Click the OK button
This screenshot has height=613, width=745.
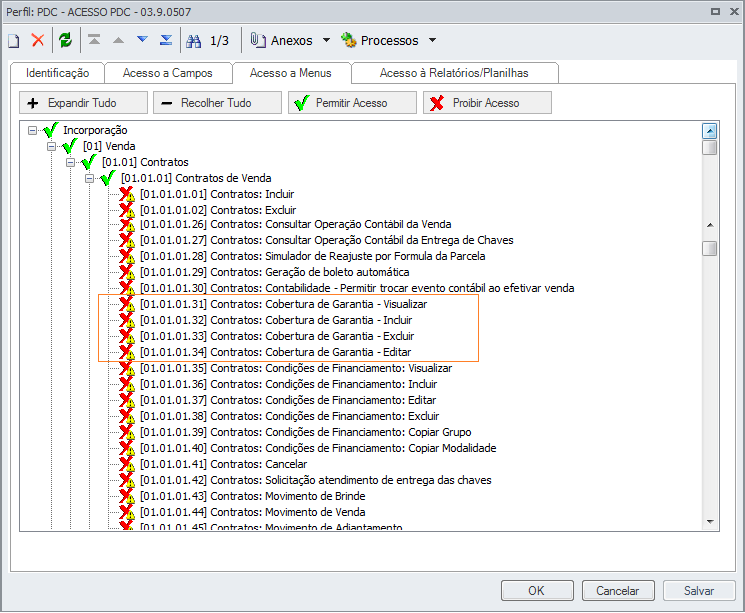coord(537,591)
